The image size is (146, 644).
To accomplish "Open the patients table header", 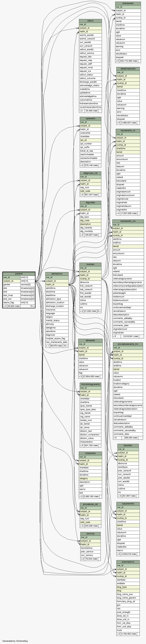I will [19, 274].
